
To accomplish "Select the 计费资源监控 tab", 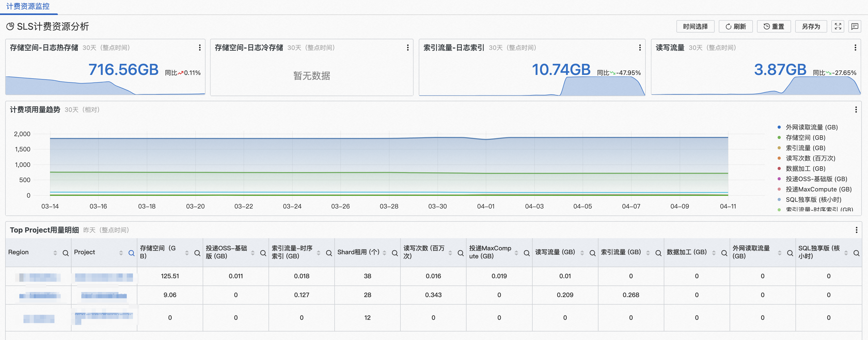I will 28,6.
